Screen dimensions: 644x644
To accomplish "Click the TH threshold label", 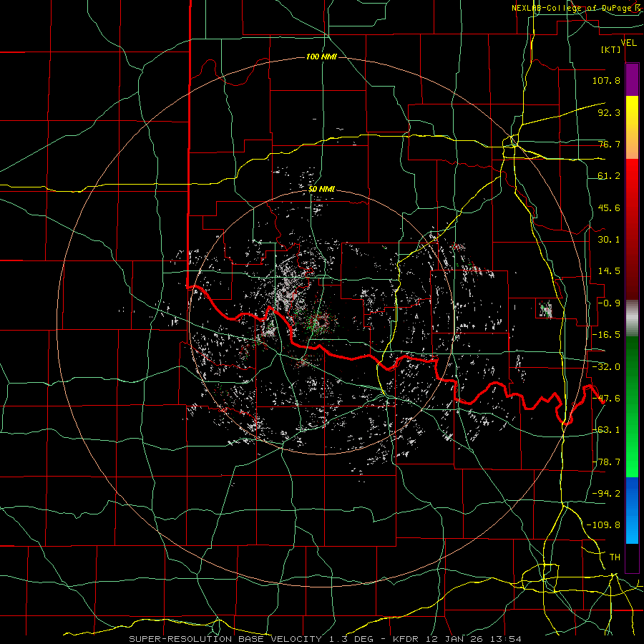I will click(x=615, y=557).
